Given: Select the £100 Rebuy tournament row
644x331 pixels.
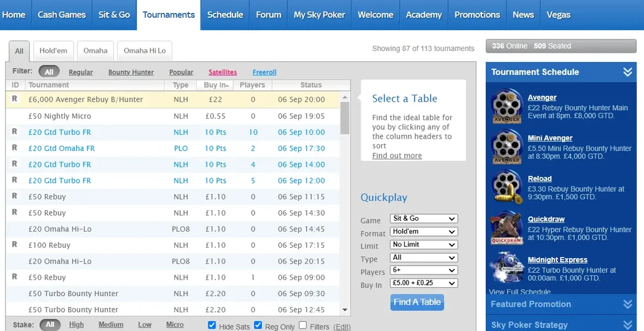Looking at the screenshot, I should (173, 245).
